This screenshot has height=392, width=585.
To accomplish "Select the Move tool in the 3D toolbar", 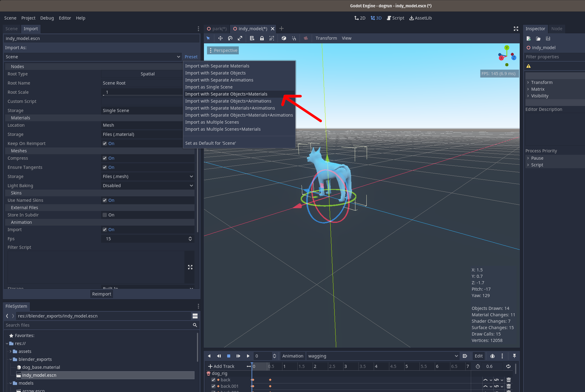I will coord(220,38).
